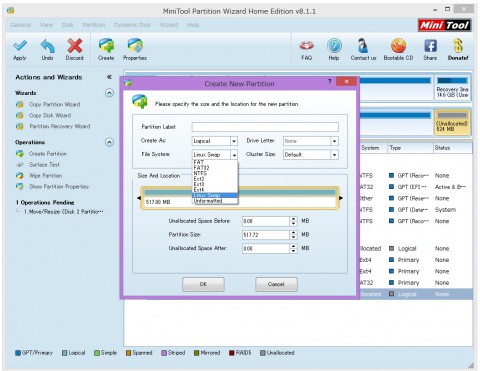Close the Create New Partition dialog

tap(346, 82)
